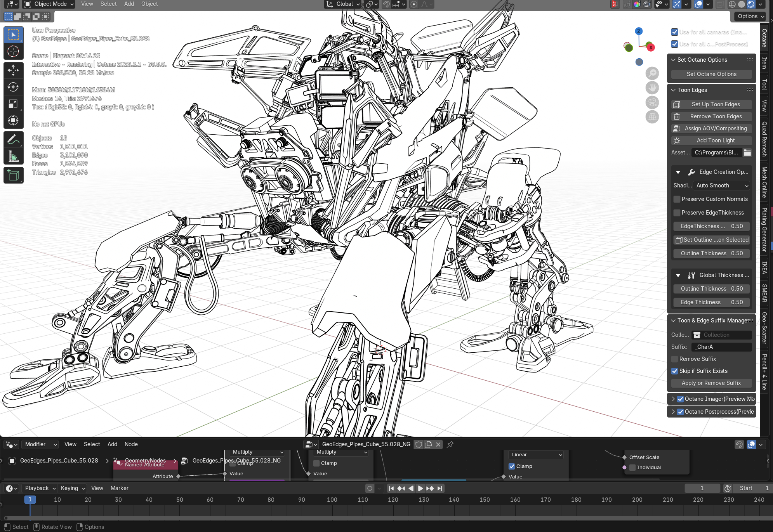This screenshot has width=773, height=532.
Task: Play animation in reverse
Action: click(411, 489)
